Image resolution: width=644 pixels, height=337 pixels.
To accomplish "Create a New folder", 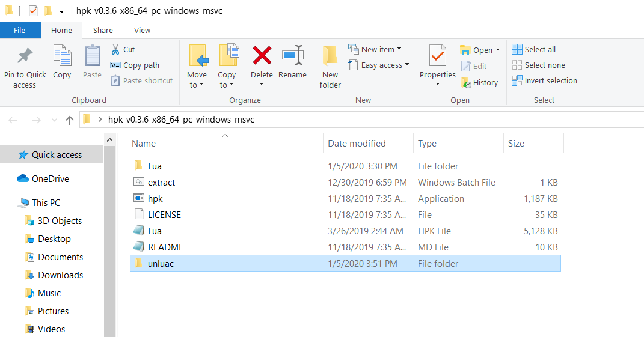I will point(330,67).
